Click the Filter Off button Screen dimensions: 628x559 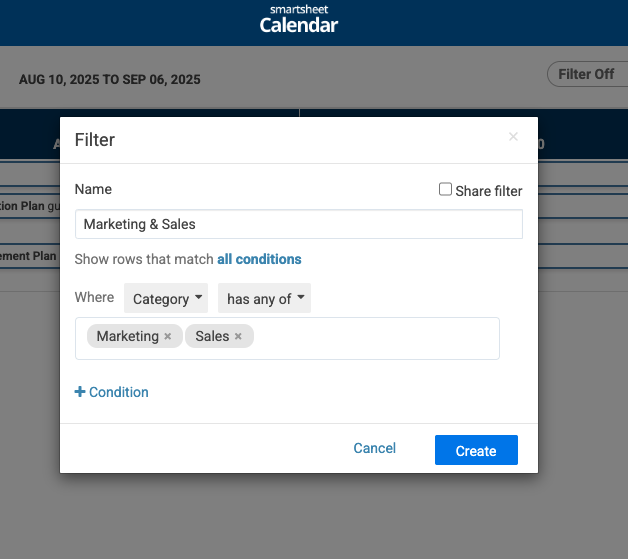click(x=587, y=74)
